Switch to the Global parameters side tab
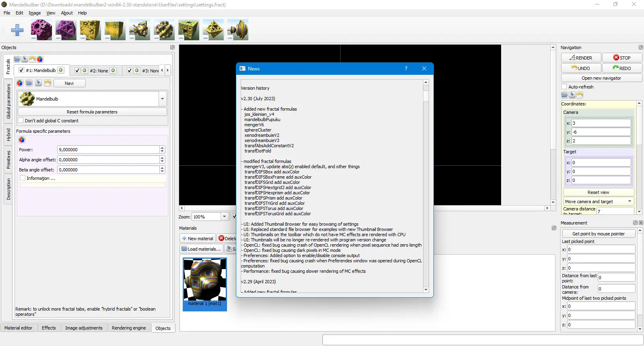The height and width of the screenshot is (346, 644). coord(8,101)
